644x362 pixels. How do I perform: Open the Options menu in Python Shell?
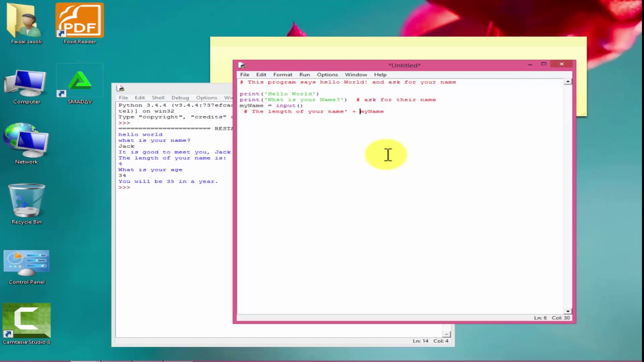(207, 98)
